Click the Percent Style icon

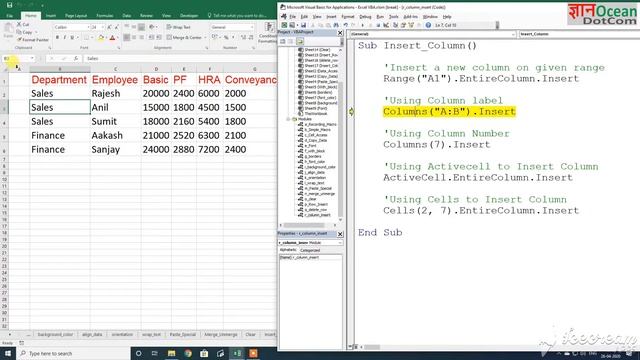pyautogui.click(x=226, y=38)
